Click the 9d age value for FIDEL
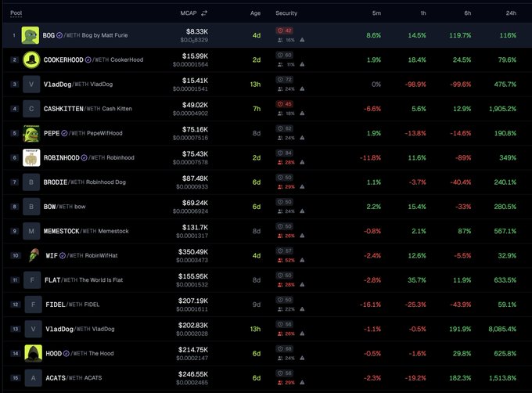Viewport: 532px width, 393px height. click(257, 305)
